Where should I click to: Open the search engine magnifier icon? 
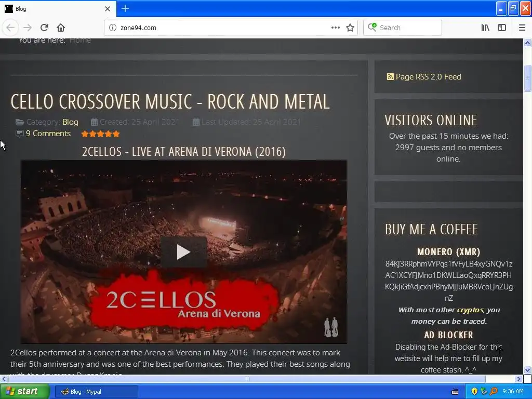coord(372,27)
